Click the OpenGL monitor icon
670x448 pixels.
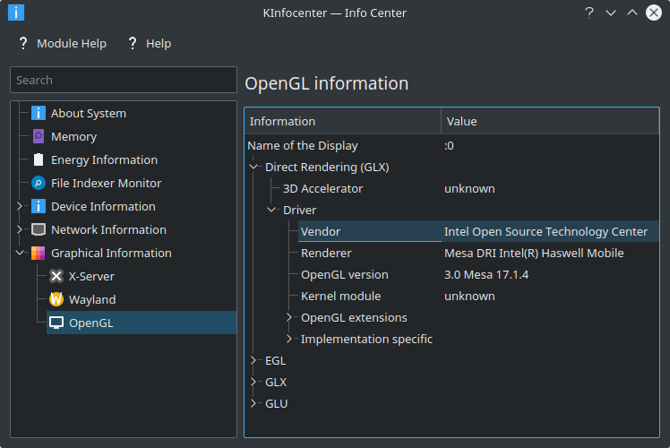click(57, 323)
